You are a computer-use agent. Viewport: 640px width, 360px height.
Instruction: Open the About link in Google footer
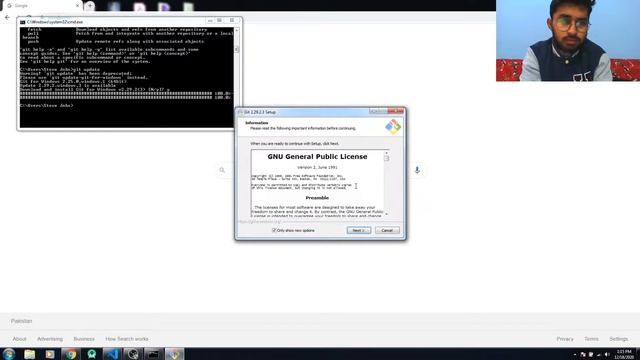19,339
